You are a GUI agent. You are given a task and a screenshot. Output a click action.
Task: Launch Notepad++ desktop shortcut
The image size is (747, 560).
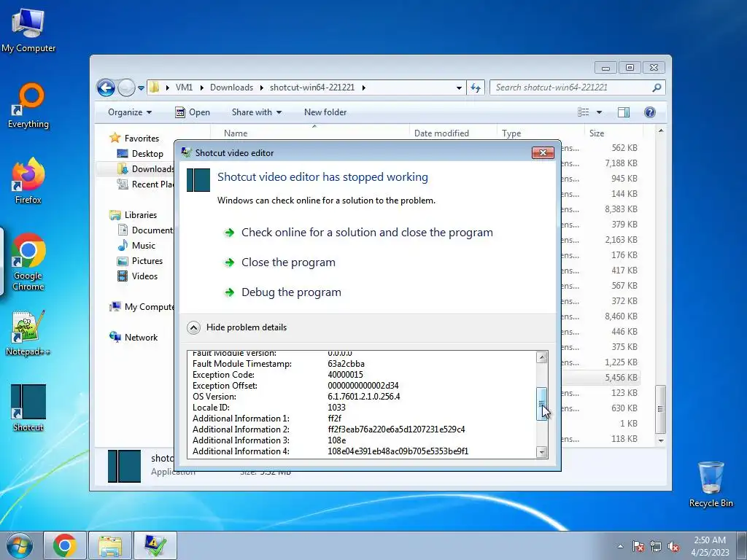pyautogui.click(x=28, y=333)
